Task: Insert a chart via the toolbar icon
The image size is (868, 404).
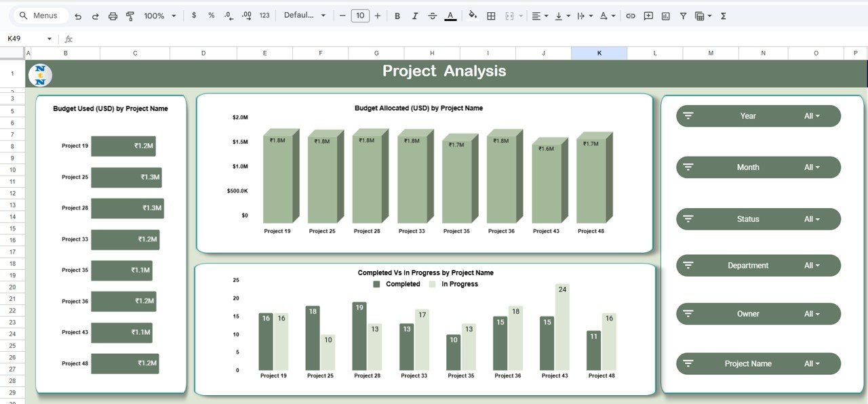Action: pos(665,15)
